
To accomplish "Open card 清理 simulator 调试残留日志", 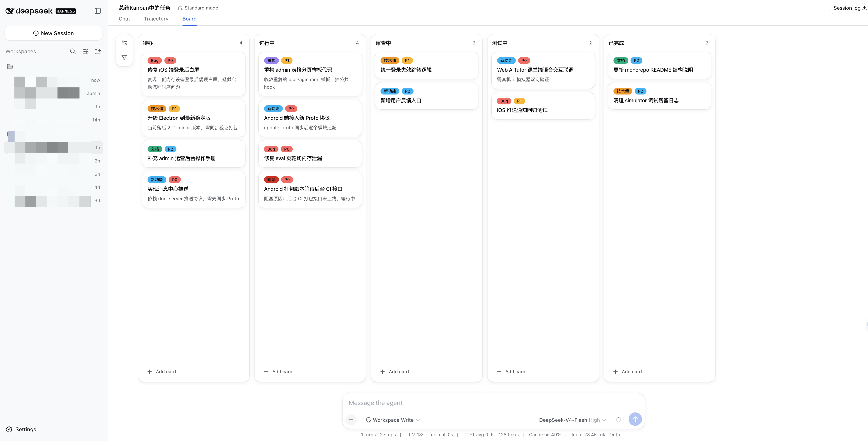I will [x=659, y=96].
